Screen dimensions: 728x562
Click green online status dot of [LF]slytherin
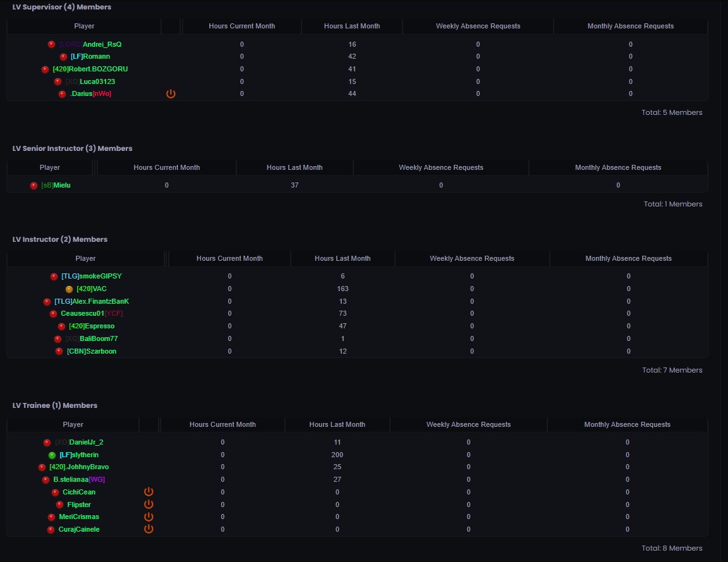tap(52, 455)
